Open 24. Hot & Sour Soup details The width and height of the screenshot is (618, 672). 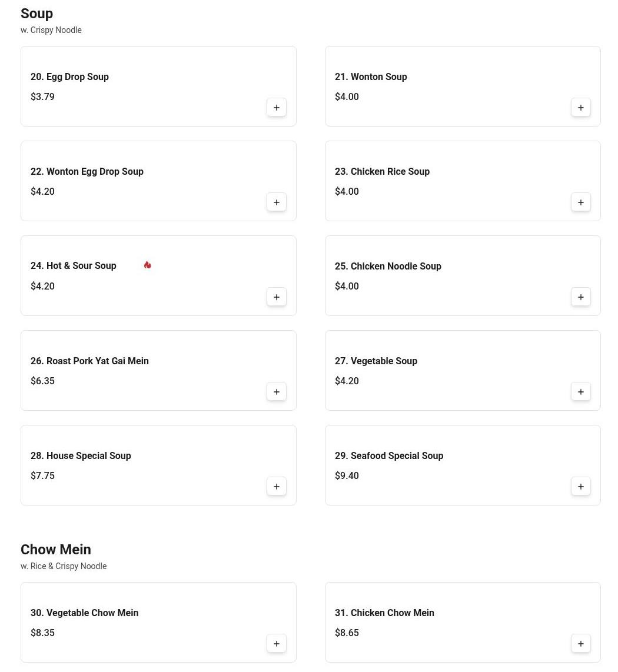(74, 266)
